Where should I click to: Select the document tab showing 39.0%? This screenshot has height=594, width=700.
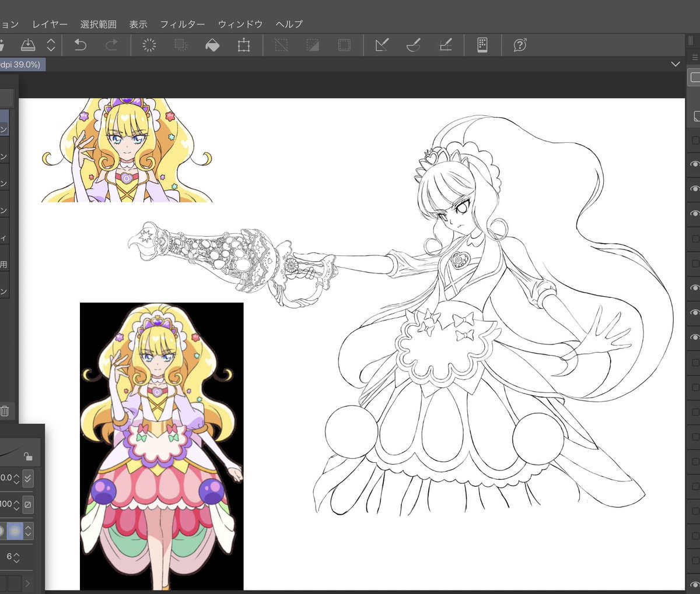22,64
